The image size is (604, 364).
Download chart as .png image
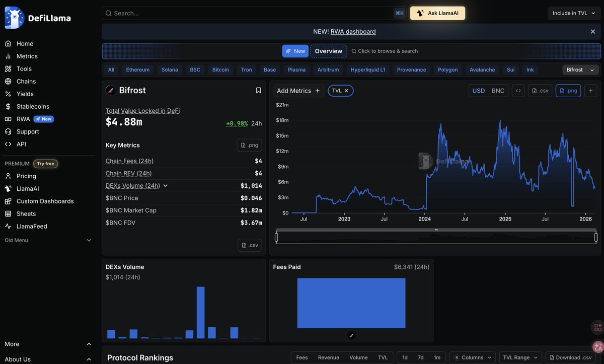tap(568, 91)
